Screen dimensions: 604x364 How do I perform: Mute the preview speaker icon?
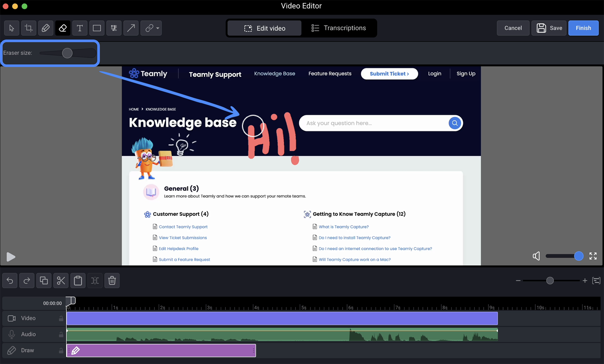pos(536,256)
